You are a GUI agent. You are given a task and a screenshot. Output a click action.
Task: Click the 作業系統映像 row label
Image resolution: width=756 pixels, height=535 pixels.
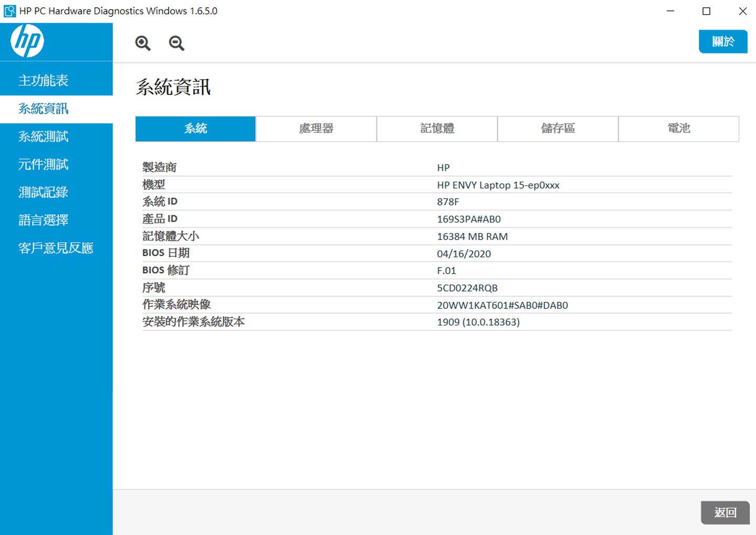coord(176,305)
